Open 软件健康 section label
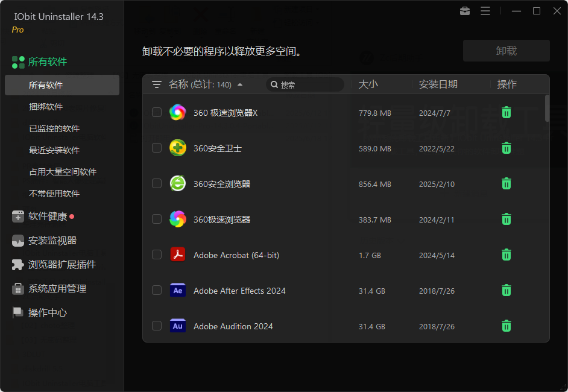568x392 pixels. tap(48, 217)
